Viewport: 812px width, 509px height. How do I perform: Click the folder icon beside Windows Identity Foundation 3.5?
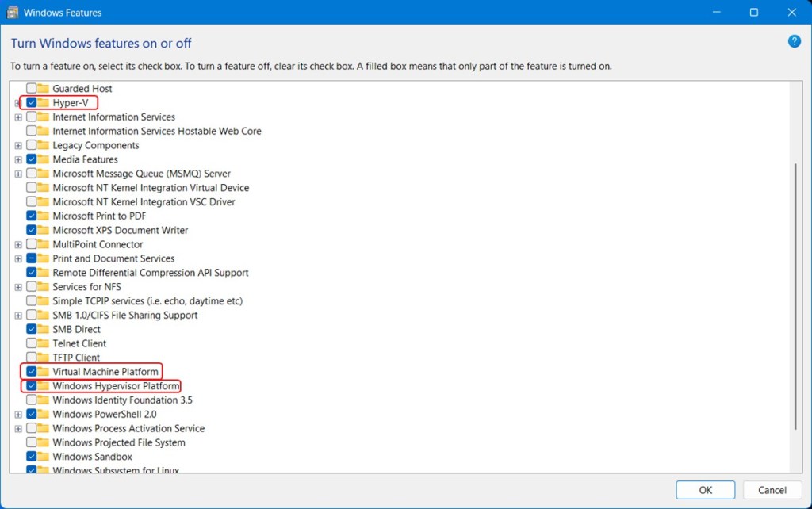(x=43, y=400)
